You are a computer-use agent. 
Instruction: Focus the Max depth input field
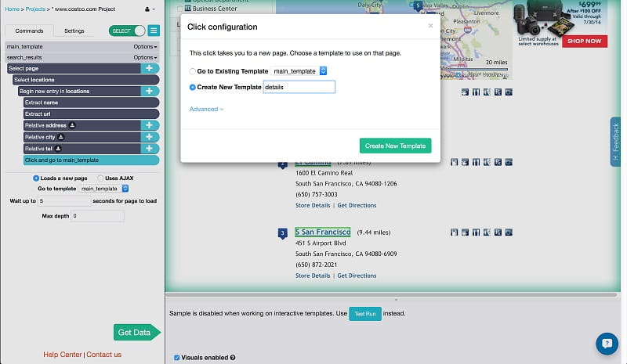pyautogui.click(x=97, y=216)
